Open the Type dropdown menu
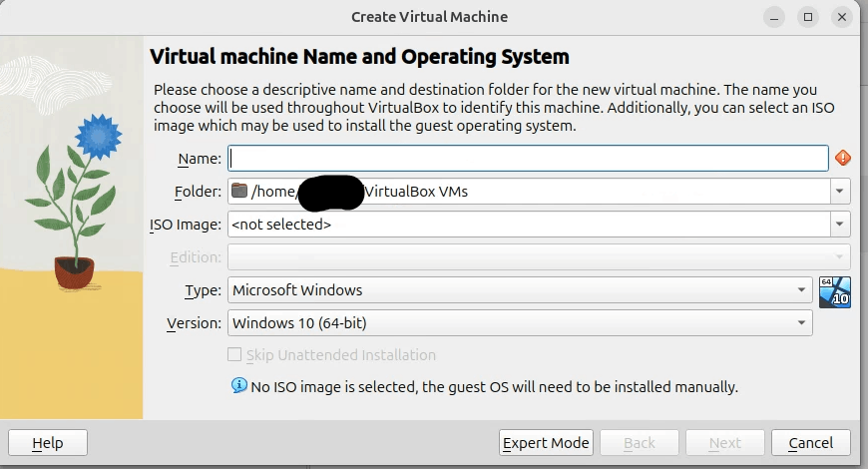 [x=801, y=290]
